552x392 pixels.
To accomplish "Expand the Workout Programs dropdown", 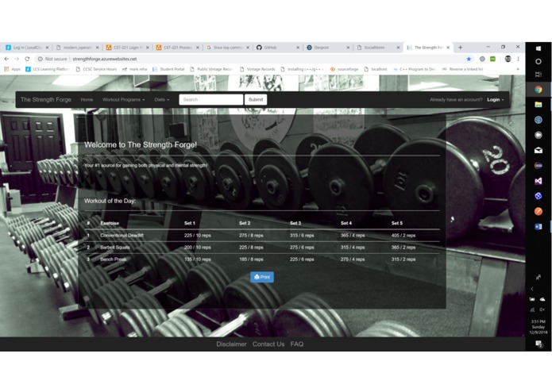I will point(123,99).
